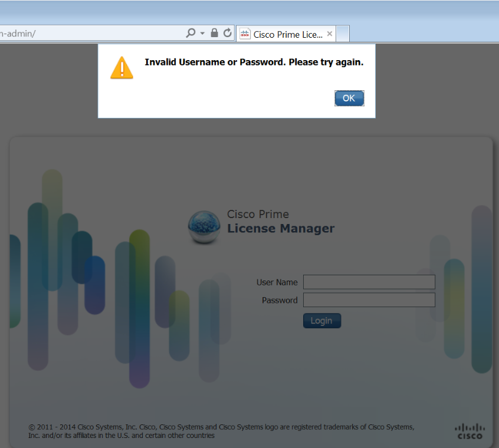Click the 'Password' field label
This screenshot has height=448, width=499.
click(280, 300)
